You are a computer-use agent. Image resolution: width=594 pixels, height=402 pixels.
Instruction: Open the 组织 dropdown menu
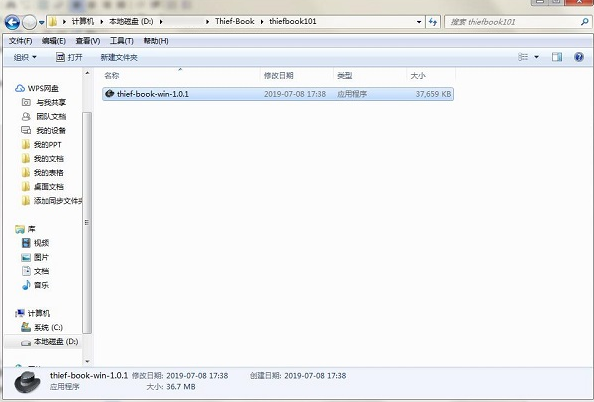[25, 57]
